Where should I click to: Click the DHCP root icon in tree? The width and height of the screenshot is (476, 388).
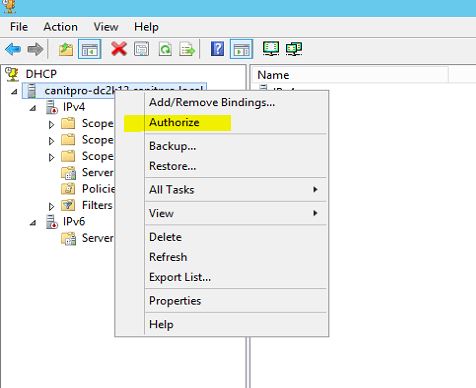click(12, 74)
